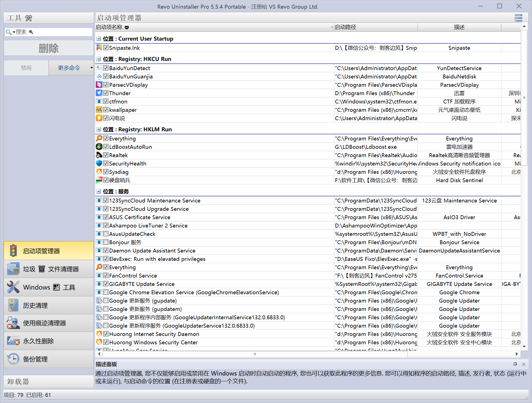Click the 工具 section header
The width and height of the screenshot is (532, 403).
click(x=49, y=18)
